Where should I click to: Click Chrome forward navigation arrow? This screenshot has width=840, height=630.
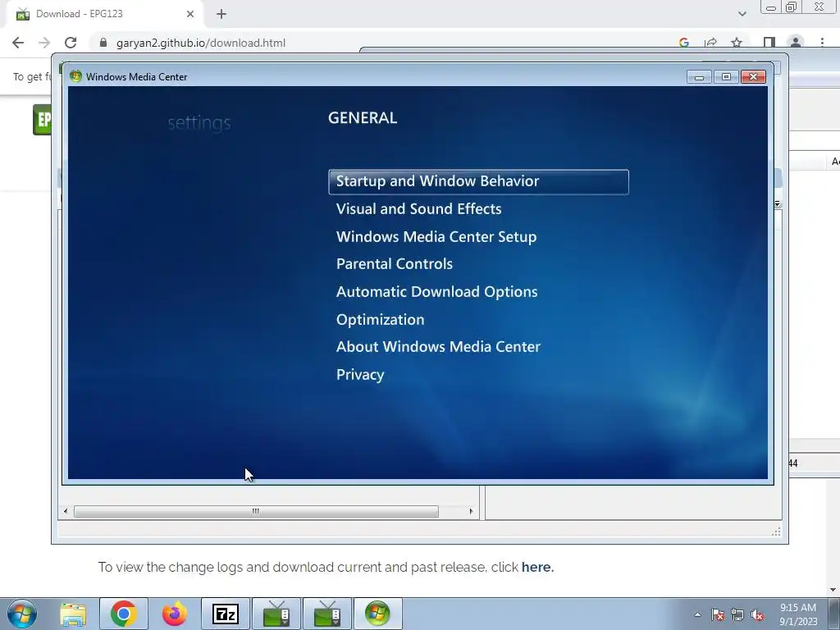[x=44, y=43]
